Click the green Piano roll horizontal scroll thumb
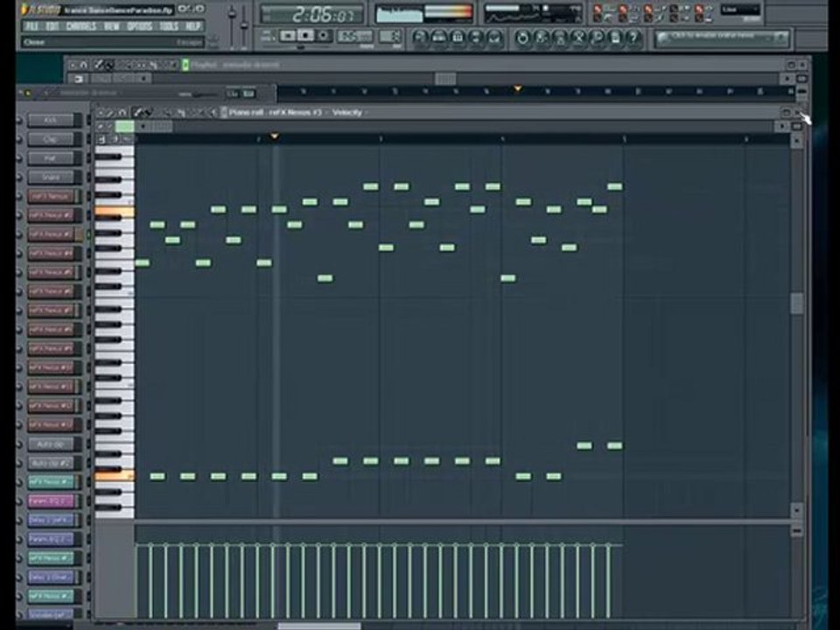840x630 pixels. pos(125,126)
